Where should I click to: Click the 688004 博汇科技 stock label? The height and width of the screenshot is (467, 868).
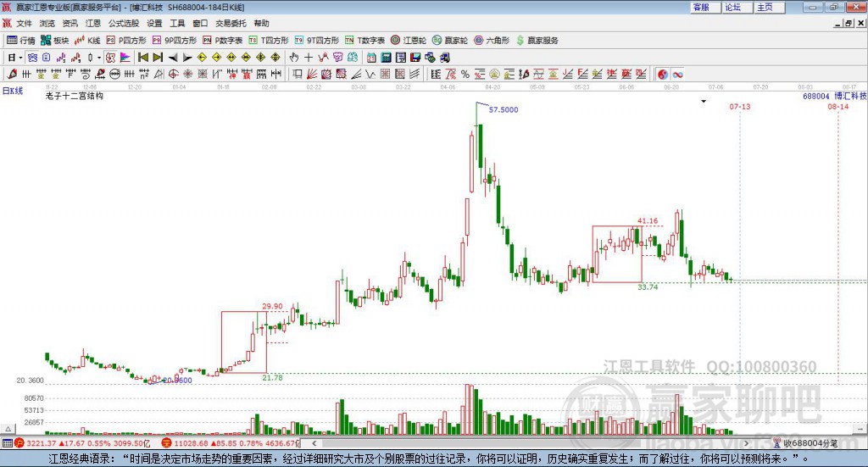coord(835,96)
